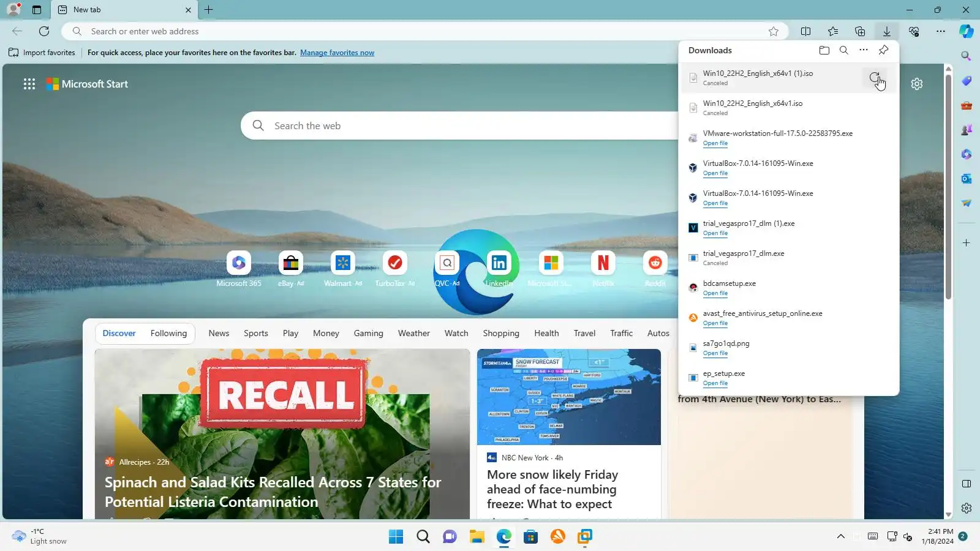This screenshot has height=551, width=980.
Task: Select Win10_22H2_English_x64v1.iso canceled entry
Action: (x=789, y=108)
